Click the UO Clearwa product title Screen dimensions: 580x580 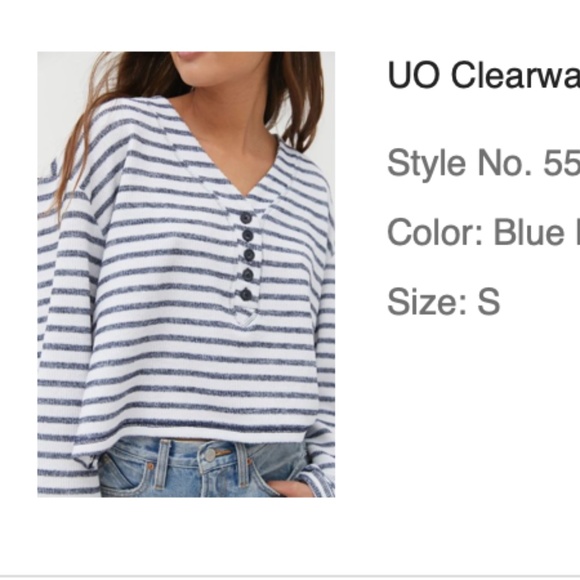[483, 75]
